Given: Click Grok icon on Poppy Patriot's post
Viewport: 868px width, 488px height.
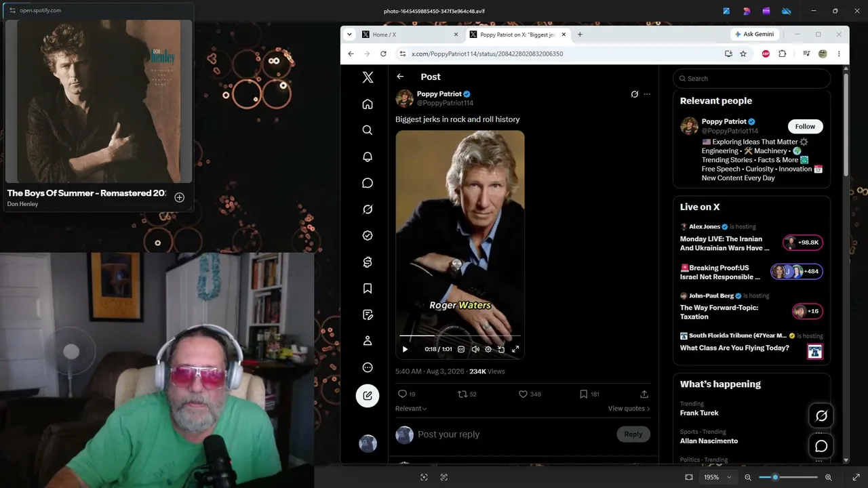Looking at the screenshot, I should pyautogui.click(x=635, y=94).
